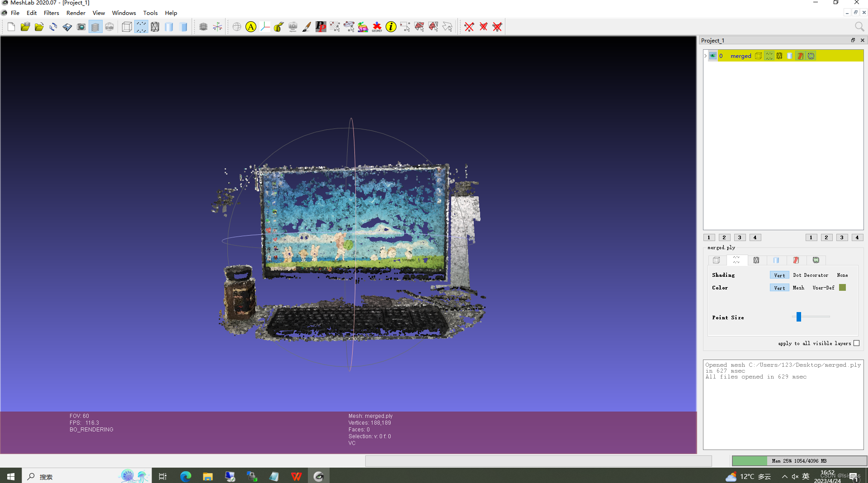Toggle Bounding Box rendering in main toolbar
Viewport: 868px width, 483px height.
[127, 27]
